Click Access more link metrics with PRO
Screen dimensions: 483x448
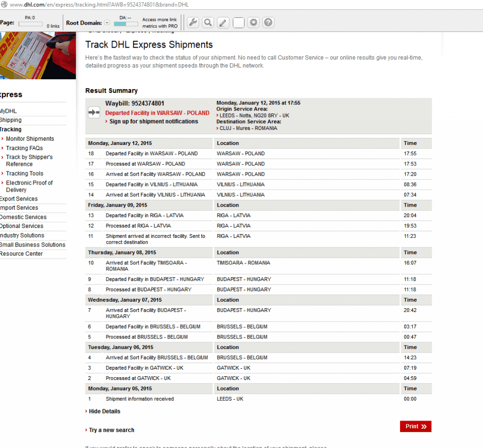[x=160, y=23]
